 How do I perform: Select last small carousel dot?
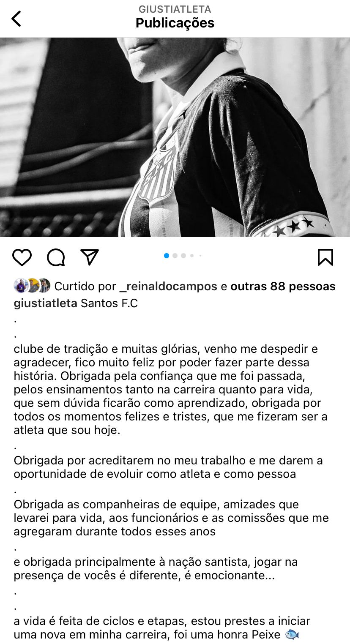click(x=200, y=255)
